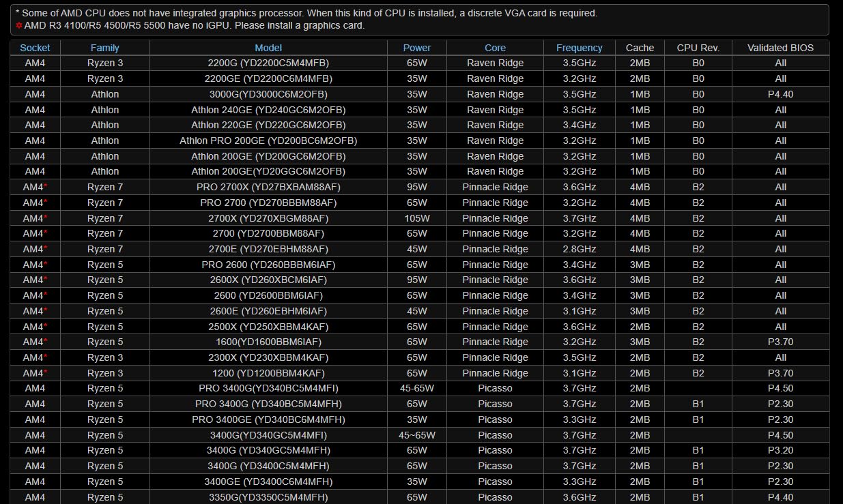843x504 pixels.
Task: Click the Validated BIOS column header
Action: [780, 48]
